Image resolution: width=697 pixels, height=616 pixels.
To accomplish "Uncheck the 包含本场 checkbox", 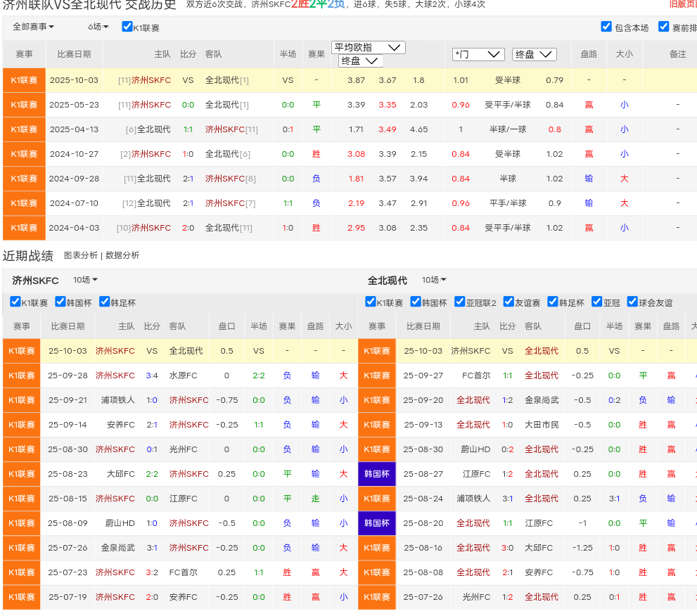I will click(x=606, y=27).
